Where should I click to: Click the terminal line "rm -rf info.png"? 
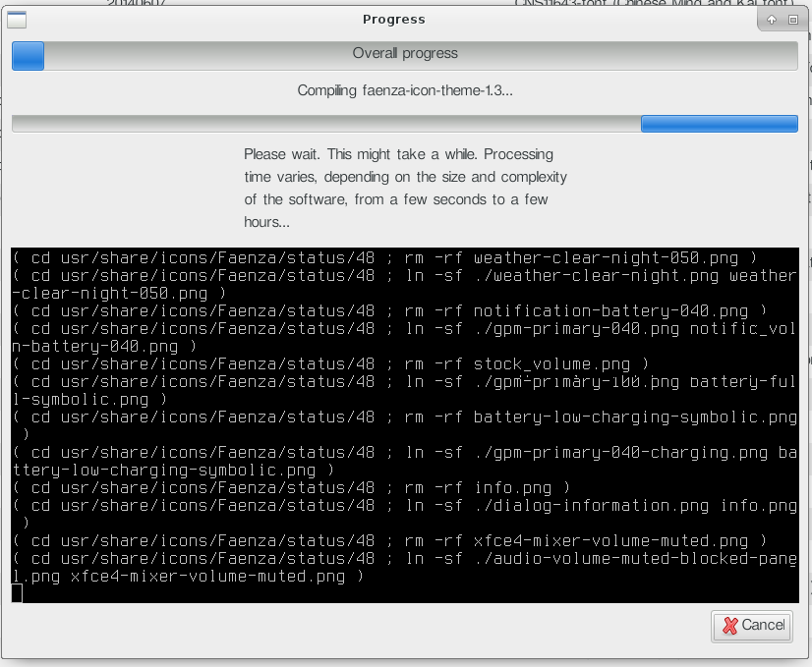pyautogui.click(x=292, y=488)
